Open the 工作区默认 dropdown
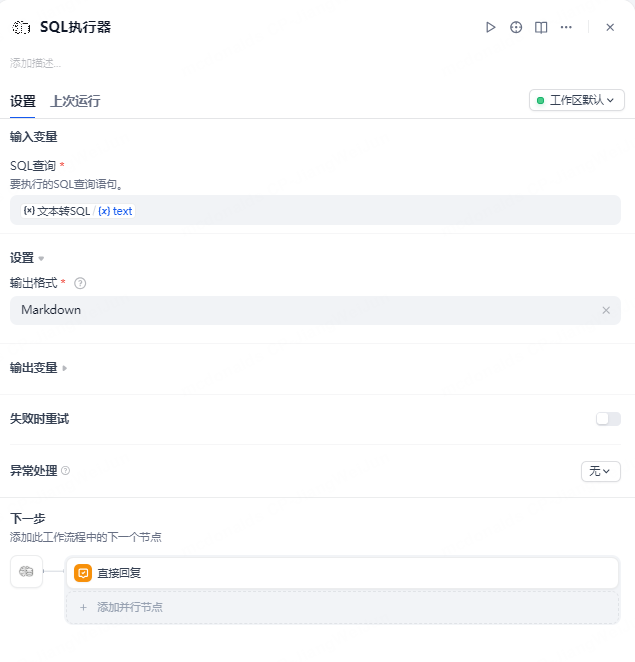 pyautogui.click(x=576, y=100)
